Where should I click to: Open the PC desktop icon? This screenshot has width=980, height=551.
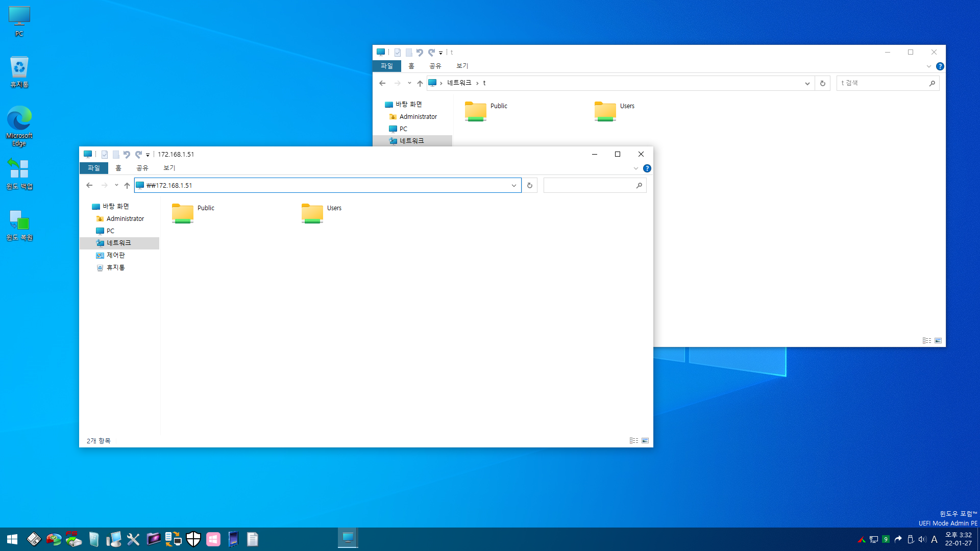coord(19,21)
